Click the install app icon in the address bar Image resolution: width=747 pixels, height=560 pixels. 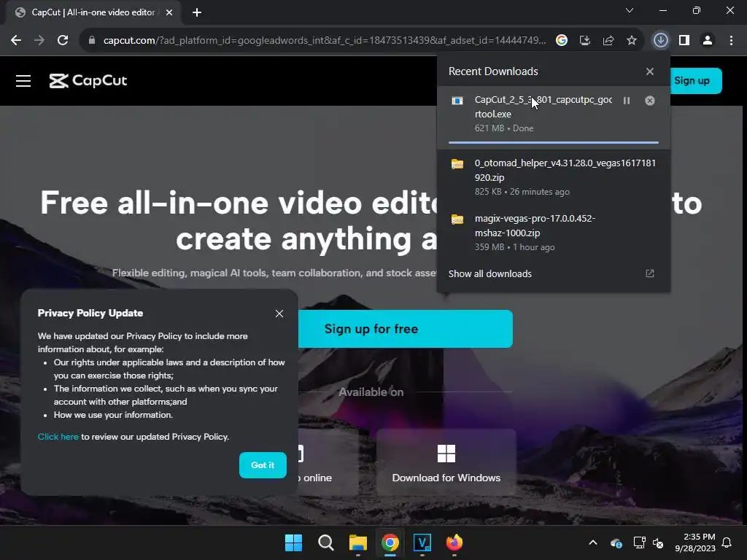coord(585,41)
